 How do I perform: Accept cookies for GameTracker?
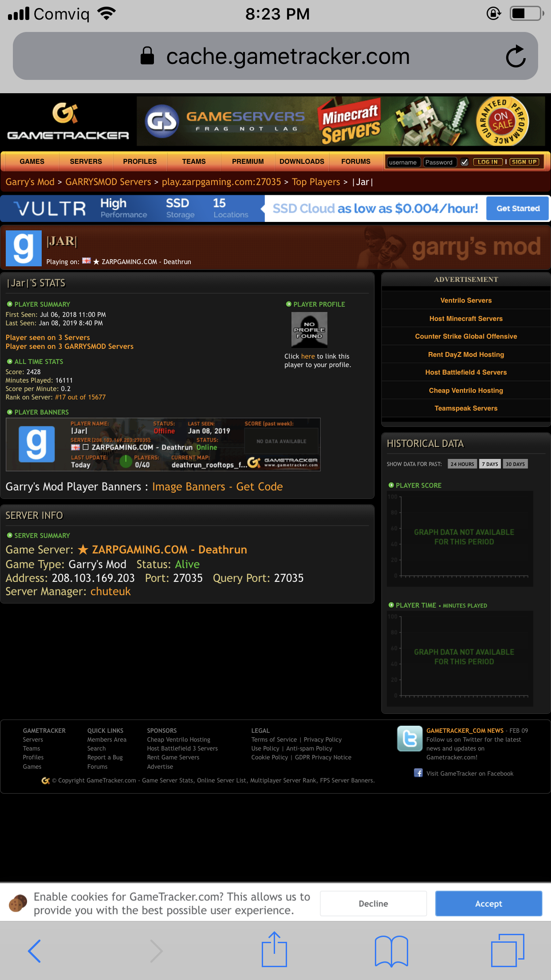pyautogui.click(x=488, y=904)
